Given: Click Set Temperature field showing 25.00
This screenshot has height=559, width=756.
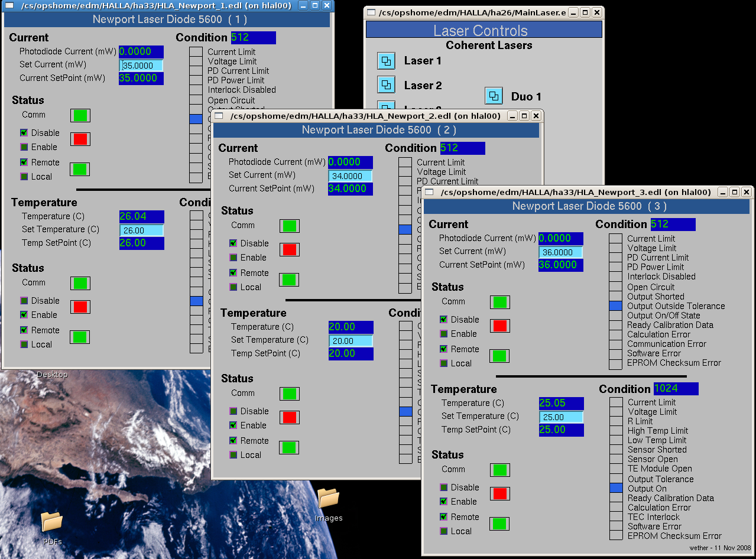Looking at the screenshot, I should click(x=560, y=417).
